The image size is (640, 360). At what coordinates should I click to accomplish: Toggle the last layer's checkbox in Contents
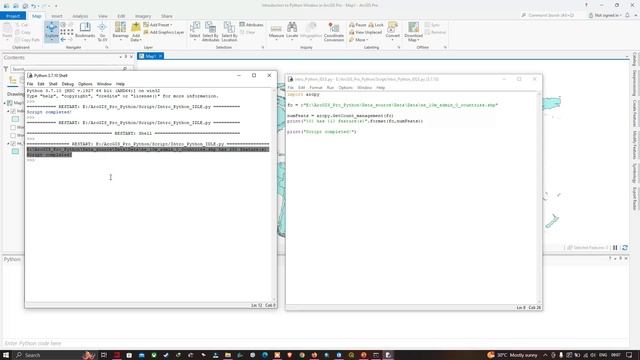point(13,144)
